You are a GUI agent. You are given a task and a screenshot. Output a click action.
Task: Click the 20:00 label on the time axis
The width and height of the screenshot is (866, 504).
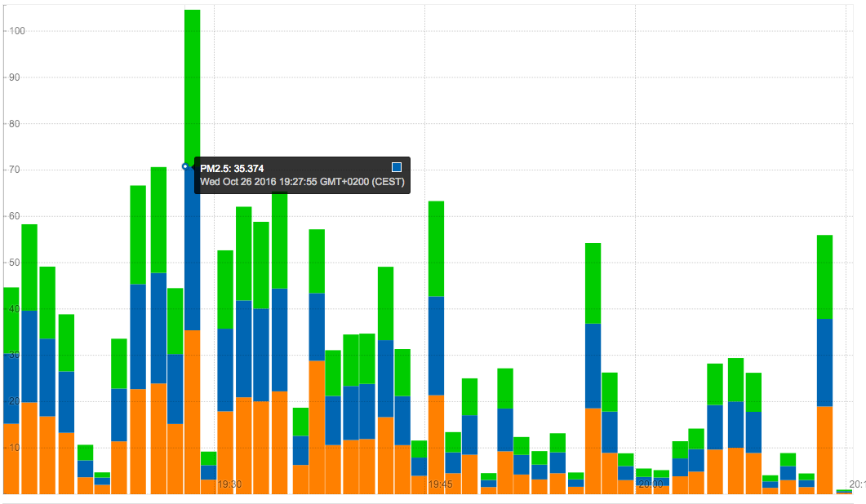click(651, 484)
